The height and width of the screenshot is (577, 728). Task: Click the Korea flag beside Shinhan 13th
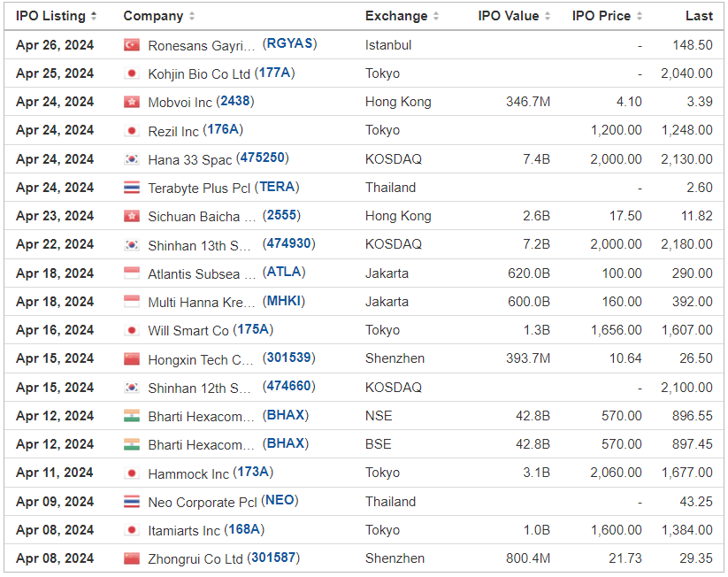click(x=132, y=244)
